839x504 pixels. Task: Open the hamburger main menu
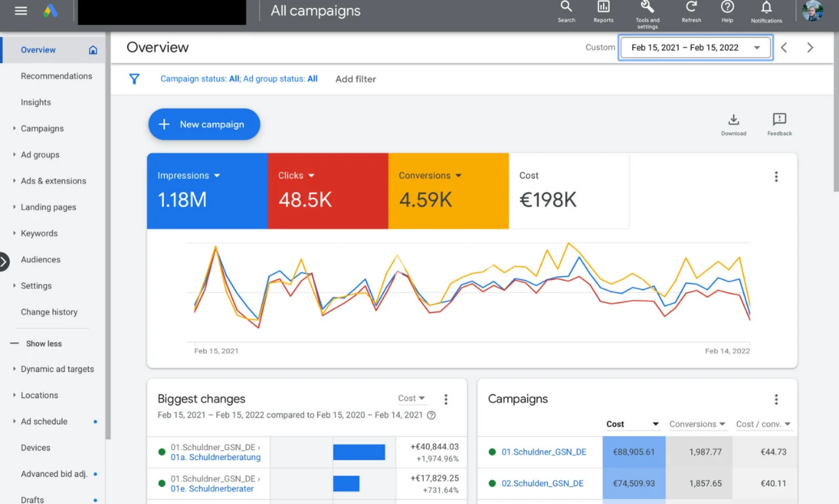(x=21, y=11)
